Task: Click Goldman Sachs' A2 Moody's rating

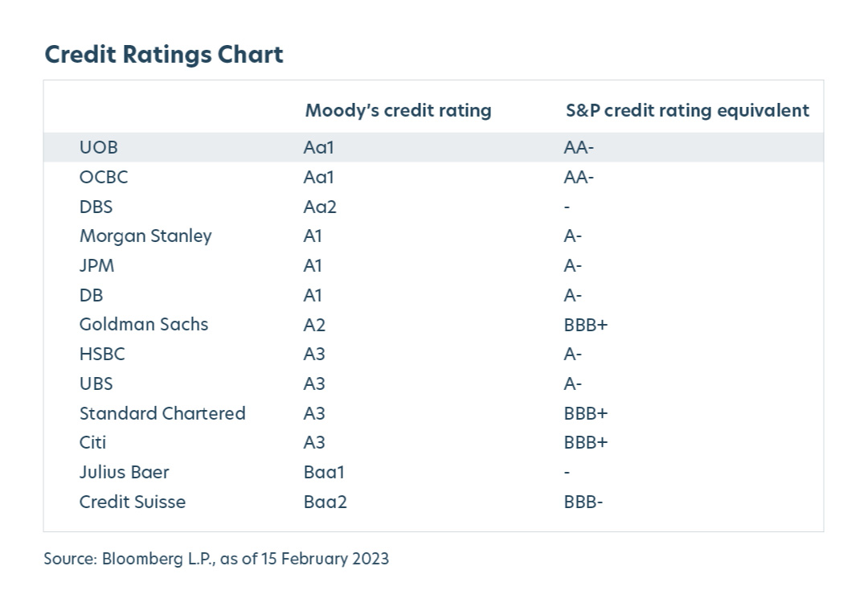Action: [x=314, y=325]
